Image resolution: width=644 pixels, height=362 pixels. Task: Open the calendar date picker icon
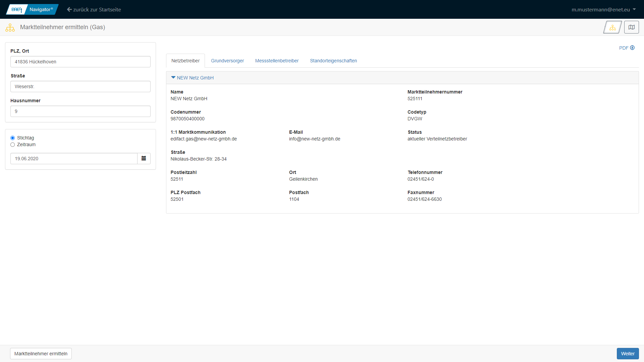[144, 159]
